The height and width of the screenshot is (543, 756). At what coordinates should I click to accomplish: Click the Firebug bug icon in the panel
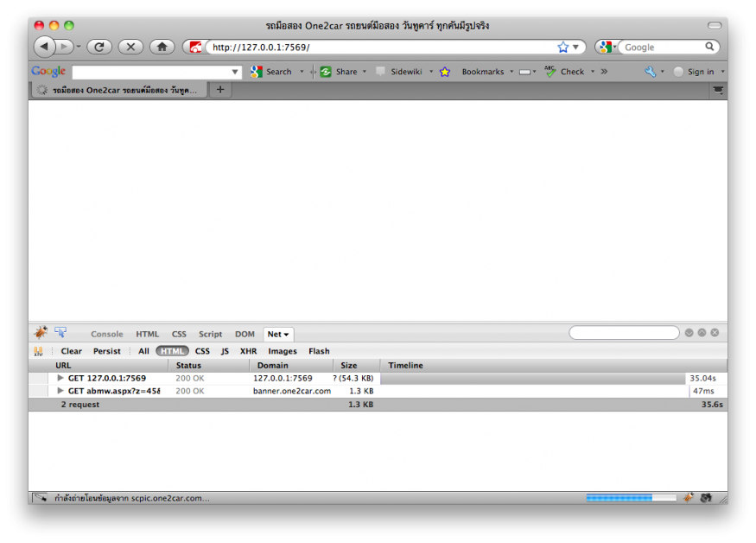coord(41,332)
